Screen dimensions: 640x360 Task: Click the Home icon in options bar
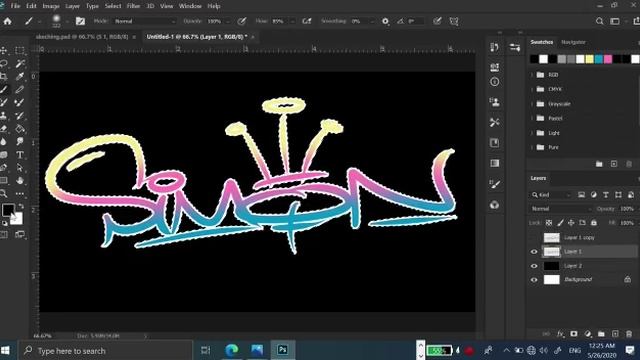click(8, 21)
